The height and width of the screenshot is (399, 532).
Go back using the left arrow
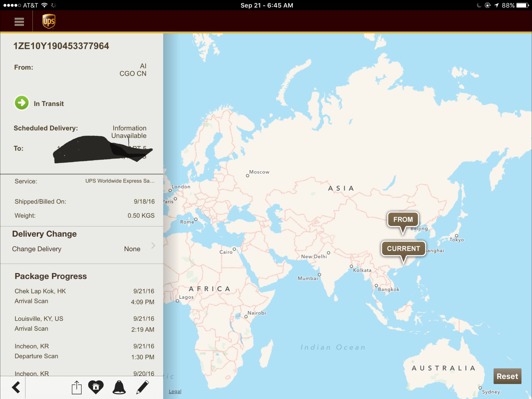point(16,387)
